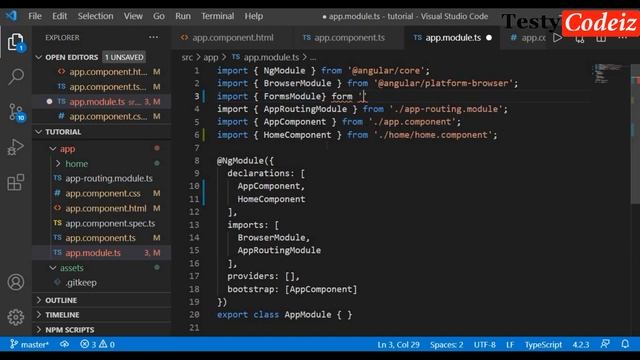Click unsaved dot on app.module.ts tab

[x=489, y=38]
